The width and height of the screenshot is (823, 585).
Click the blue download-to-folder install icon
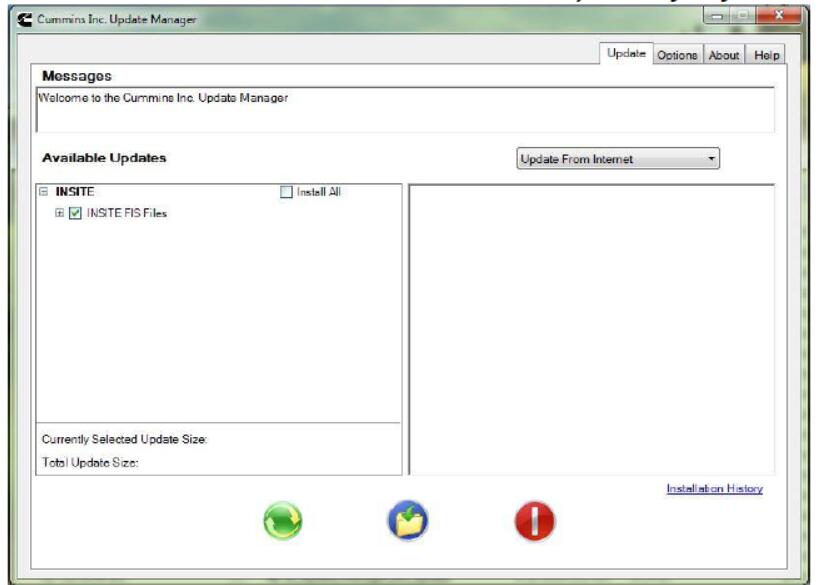408,520
